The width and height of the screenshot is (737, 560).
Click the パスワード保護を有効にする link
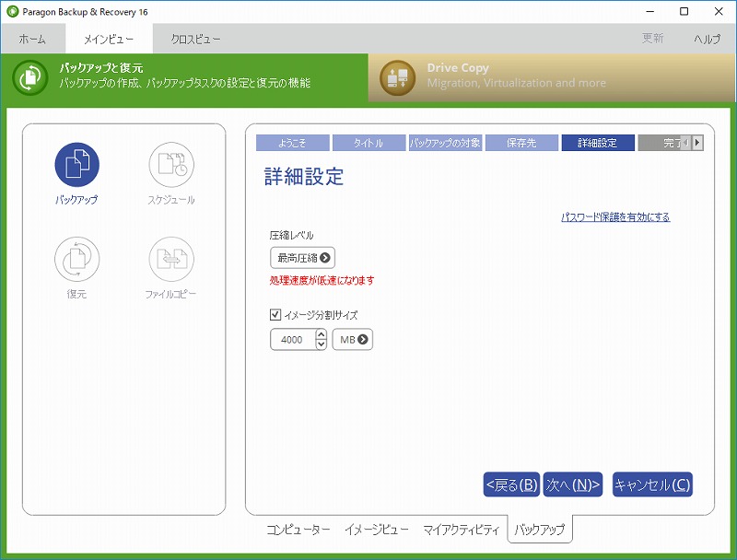[x=615, y=217]
